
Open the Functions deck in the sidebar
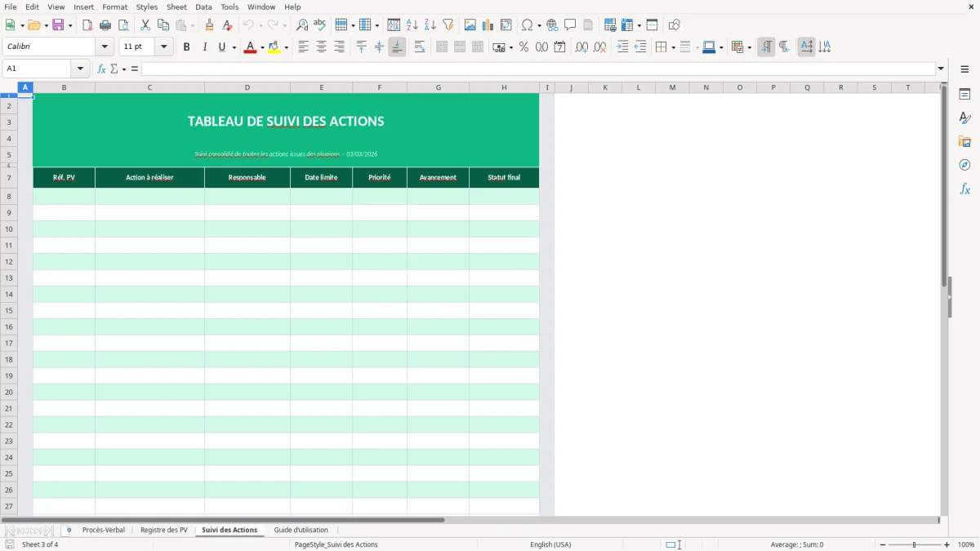(x=965, y=189)
